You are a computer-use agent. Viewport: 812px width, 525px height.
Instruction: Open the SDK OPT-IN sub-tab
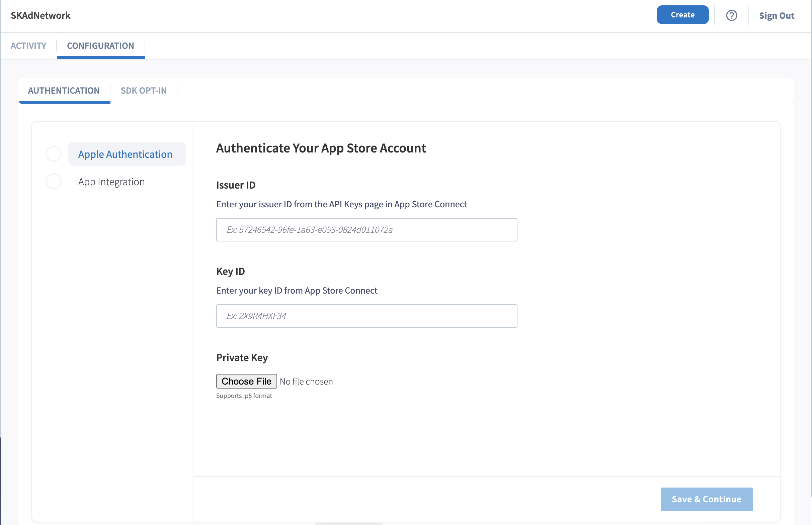coord(144,90)
